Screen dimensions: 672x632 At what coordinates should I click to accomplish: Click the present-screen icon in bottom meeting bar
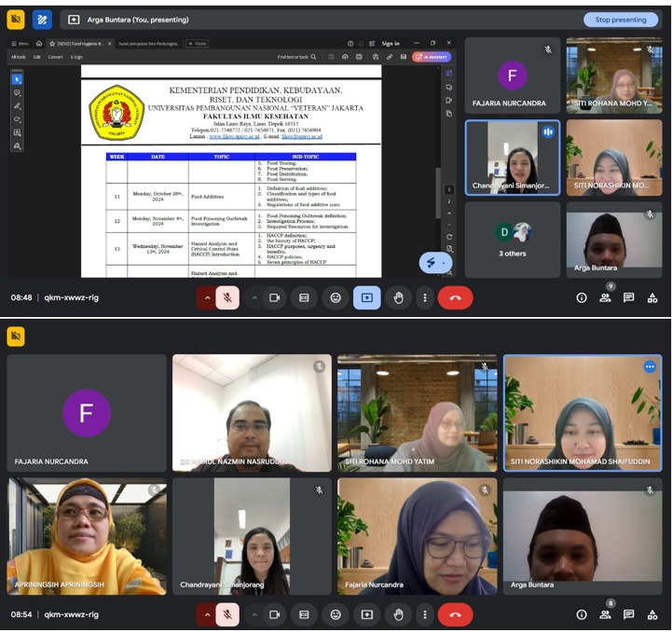click(366, 615)
